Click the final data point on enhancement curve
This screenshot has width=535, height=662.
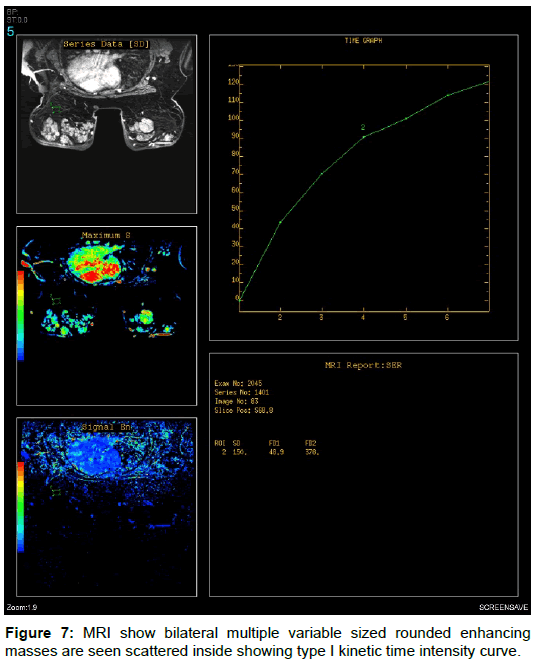[487, 82]
